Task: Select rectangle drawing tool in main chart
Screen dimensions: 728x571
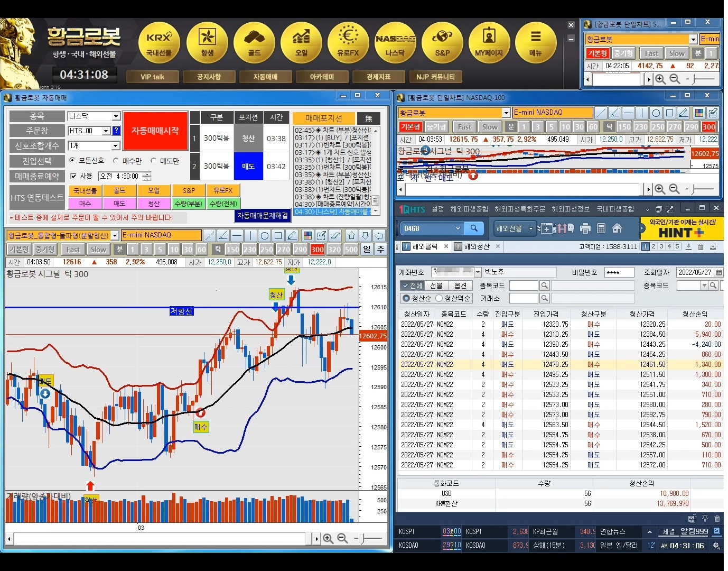Action: click(278, 235)
